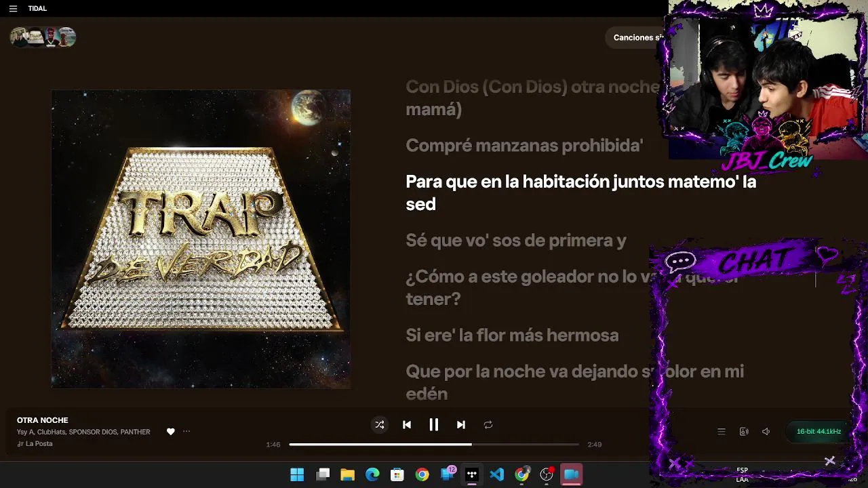The height and width of the screenshot is (488, 868).
Task: Click the ESP LAA language indicator
Action: [x=743, y=474]
